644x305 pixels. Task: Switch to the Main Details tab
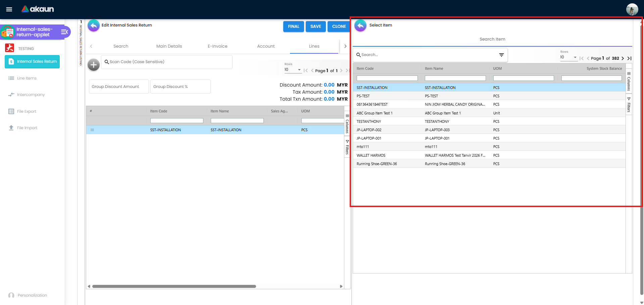point(169,46)
